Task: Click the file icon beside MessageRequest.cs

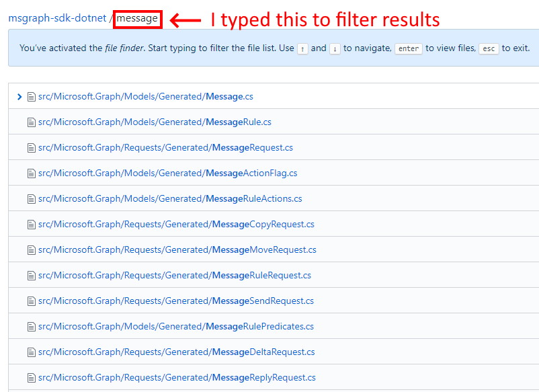Action: [x=31, y=147]
